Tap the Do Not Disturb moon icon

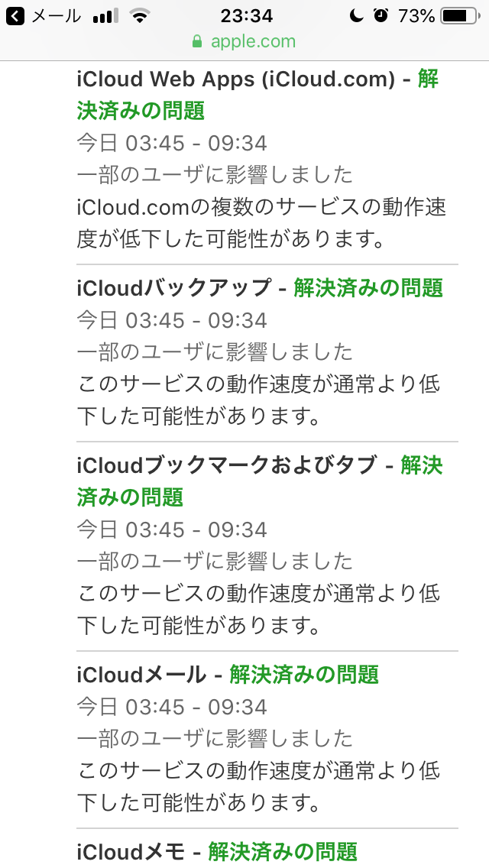pyautogui.click(x=356, y=16)
